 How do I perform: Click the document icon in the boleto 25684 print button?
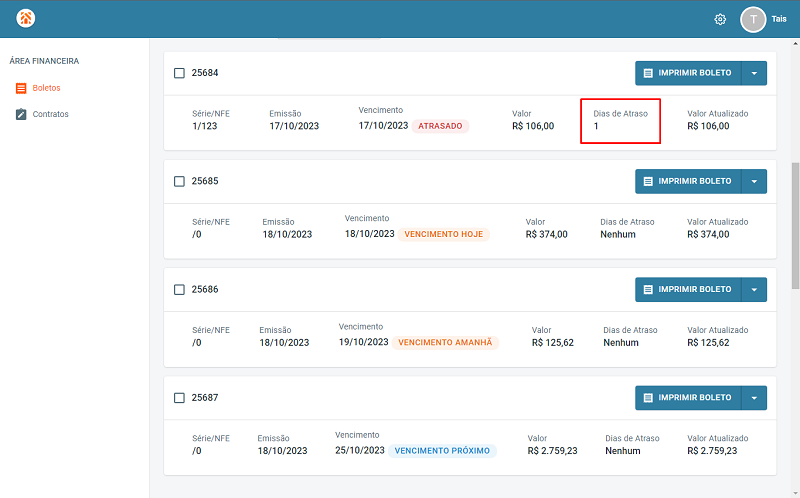[x=648, y=73]
